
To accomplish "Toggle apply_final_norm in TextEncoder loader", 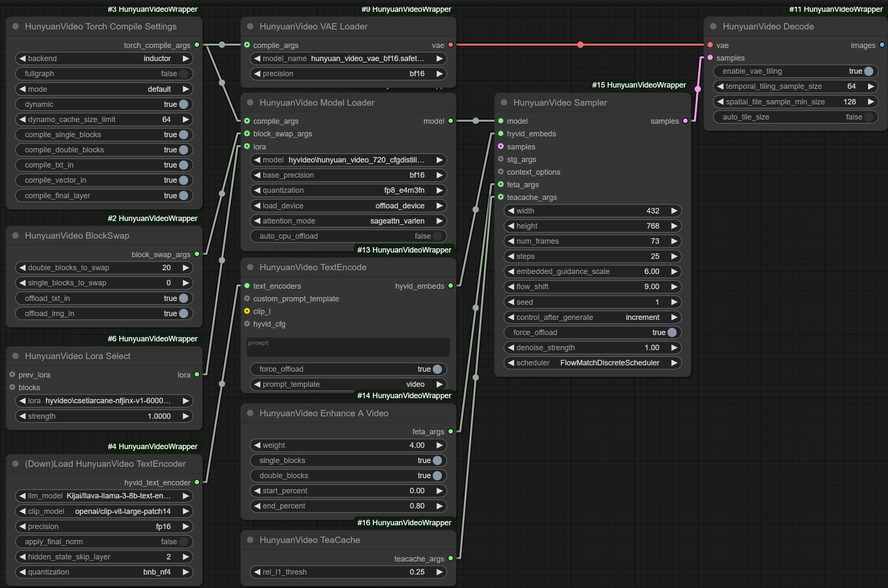I will [x=104, y=541].
